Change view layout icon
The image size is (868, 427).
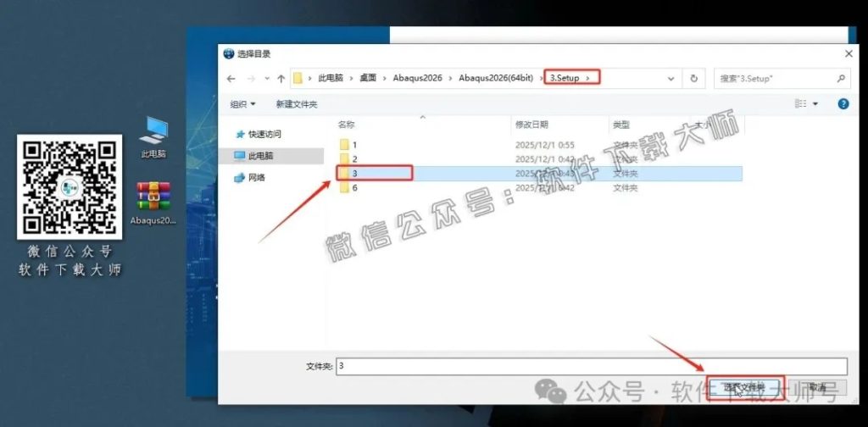(x=800, y=103)
